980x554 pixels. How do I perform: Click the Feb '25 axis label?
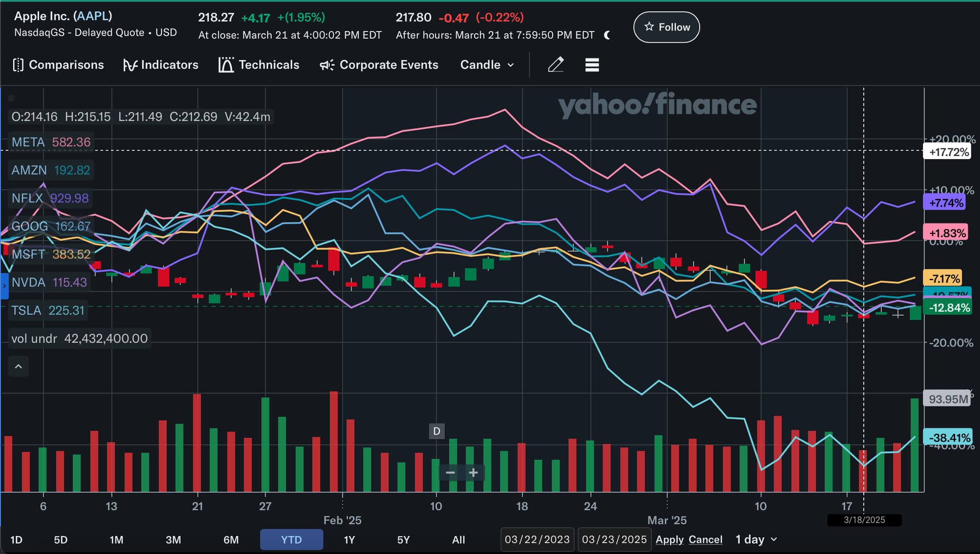[x=342, y=520]
